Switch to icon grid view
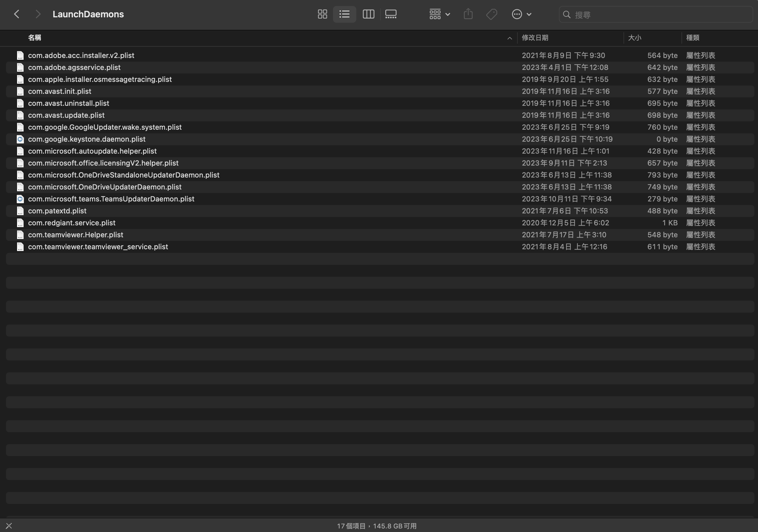The height and width of the screenshot is (532, 758). pos(322,14)
